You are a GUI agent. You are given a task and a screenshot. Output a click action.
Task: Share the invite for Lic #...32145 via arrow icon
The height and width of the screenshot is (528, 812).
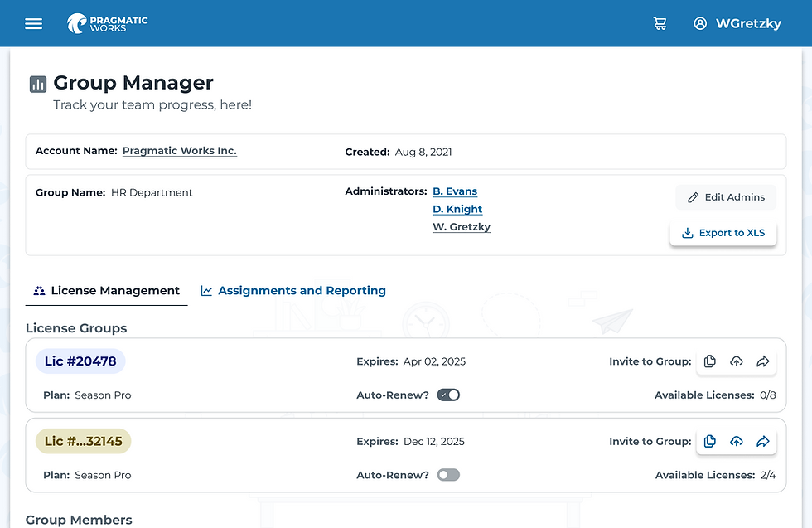point(763,441)
